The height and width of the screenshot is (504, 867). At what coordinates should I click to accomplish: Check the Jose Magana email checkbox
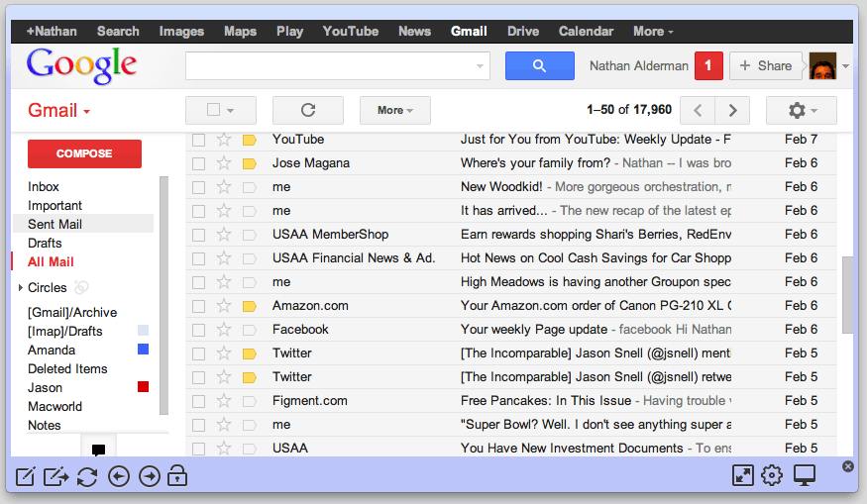[x=198, y=163]
